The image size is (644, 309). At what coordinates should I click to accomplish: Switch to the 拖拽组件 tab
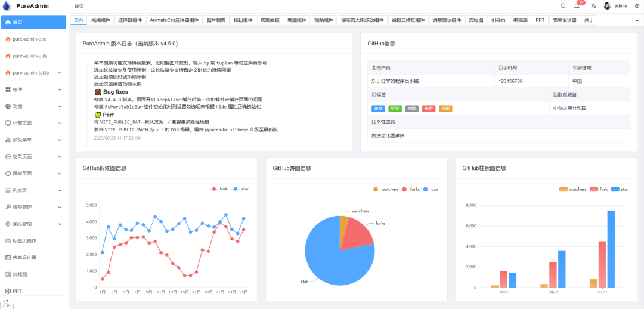(x=101, y=20)
